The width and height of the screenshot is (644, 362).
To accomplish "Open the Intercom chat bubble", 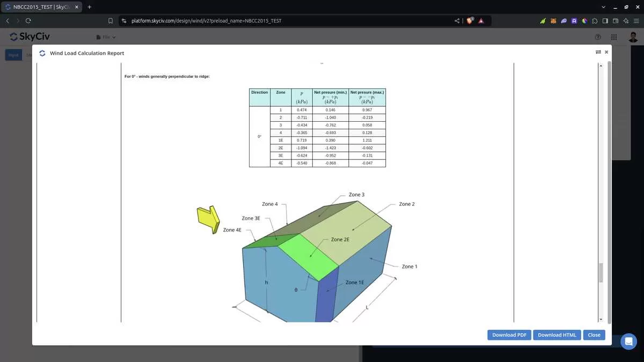I will (628, 342).
